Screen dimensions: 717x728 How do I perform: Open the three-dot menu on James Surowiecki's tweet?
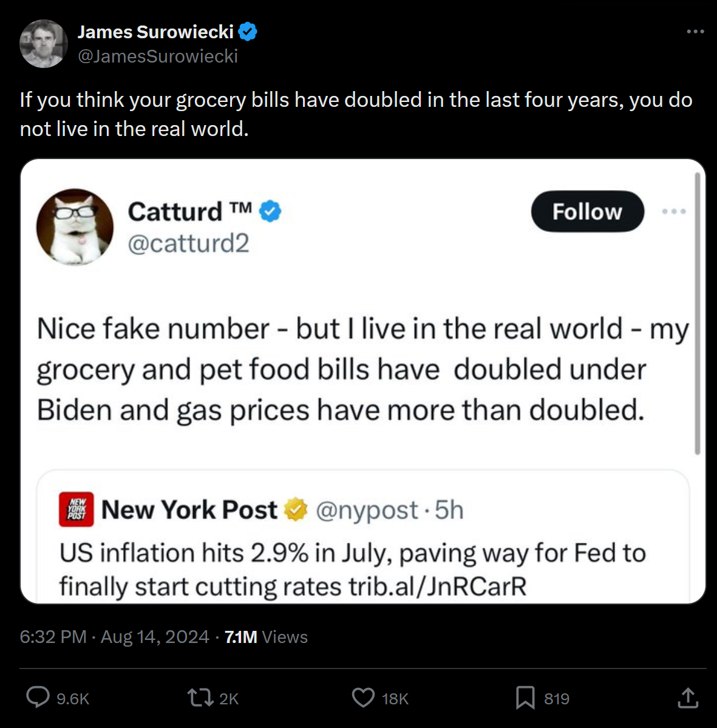coord(695,32)
